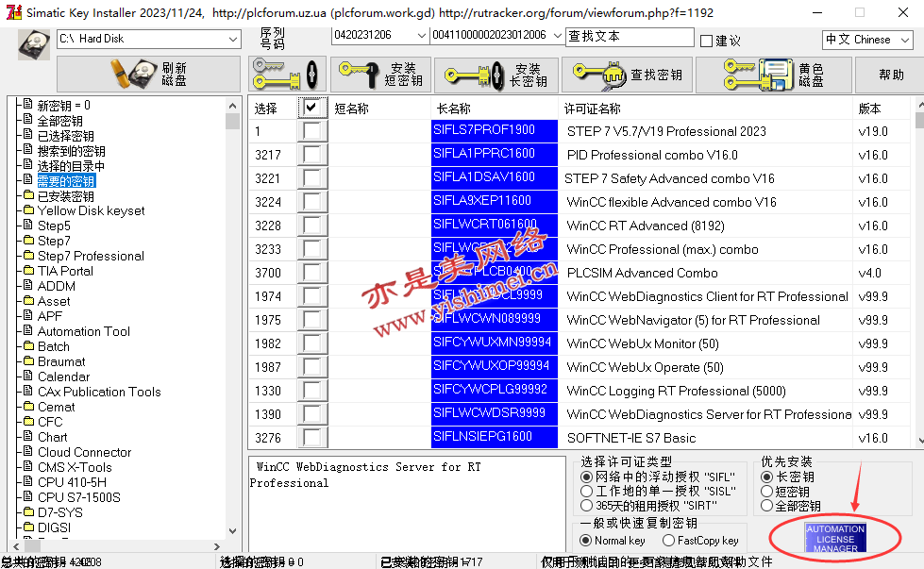Select the Normal key radio
This screenshot has height=569, width=924.
(x=586, y=540)
